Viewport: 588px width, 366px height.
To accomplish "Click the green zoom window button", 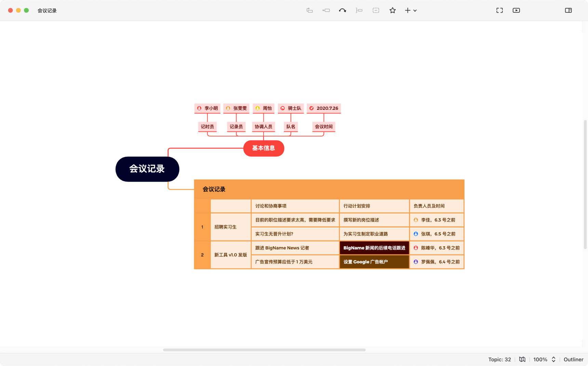I will (x=26, y=11).
